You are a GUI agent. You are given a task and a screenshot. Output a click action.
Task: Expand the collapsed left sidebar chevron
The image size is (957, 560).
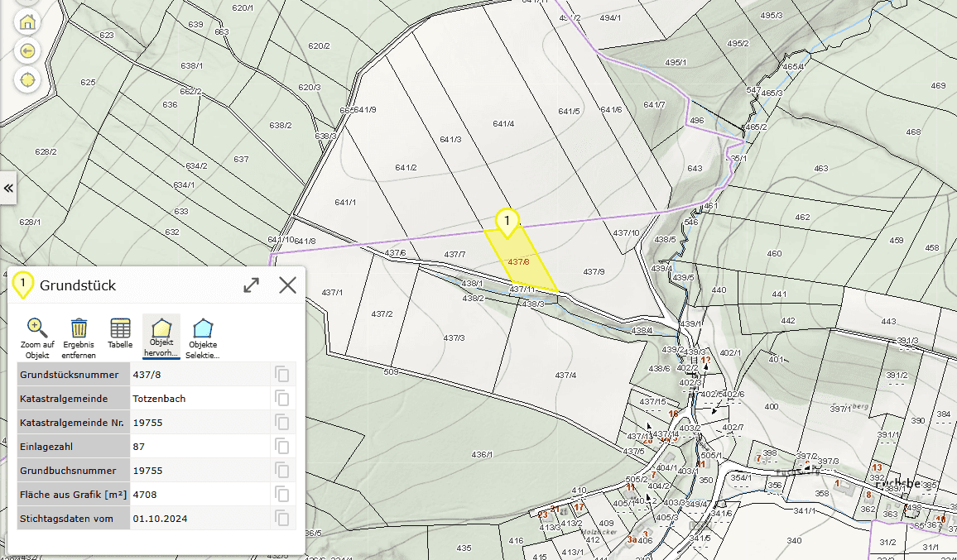click(x=8, y=189)
